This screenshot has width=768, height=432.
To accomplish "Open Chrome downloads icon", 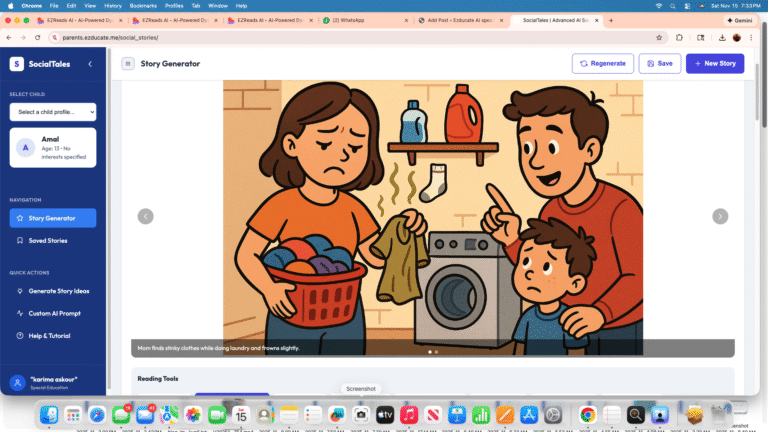I will click(722, 38).
